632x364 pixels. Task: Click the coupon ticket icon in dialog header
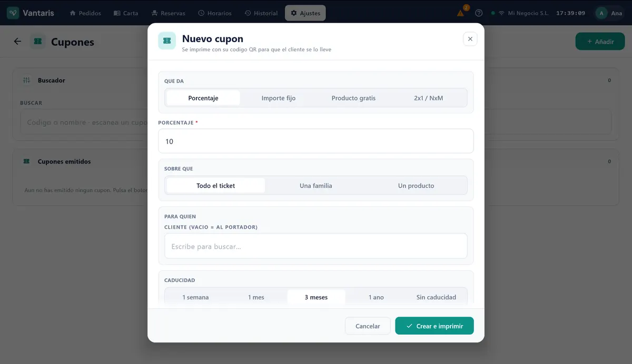[167, 41]
